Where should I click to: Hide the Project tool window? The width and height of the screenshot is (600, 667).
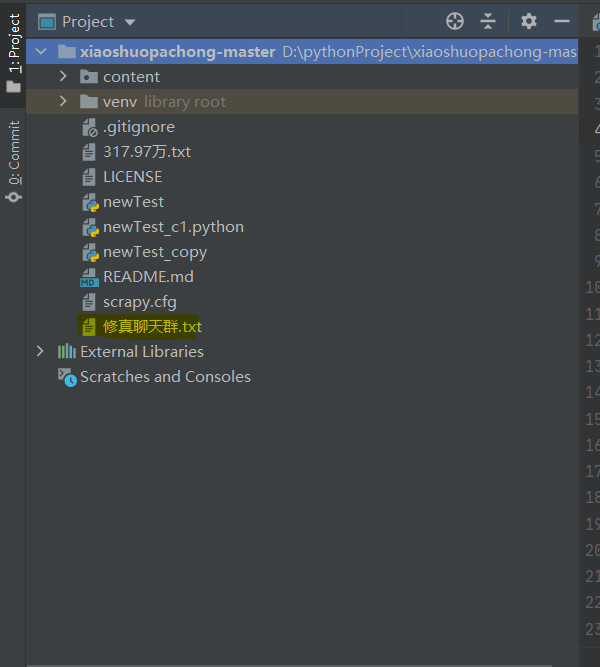[x=562, y=21]
